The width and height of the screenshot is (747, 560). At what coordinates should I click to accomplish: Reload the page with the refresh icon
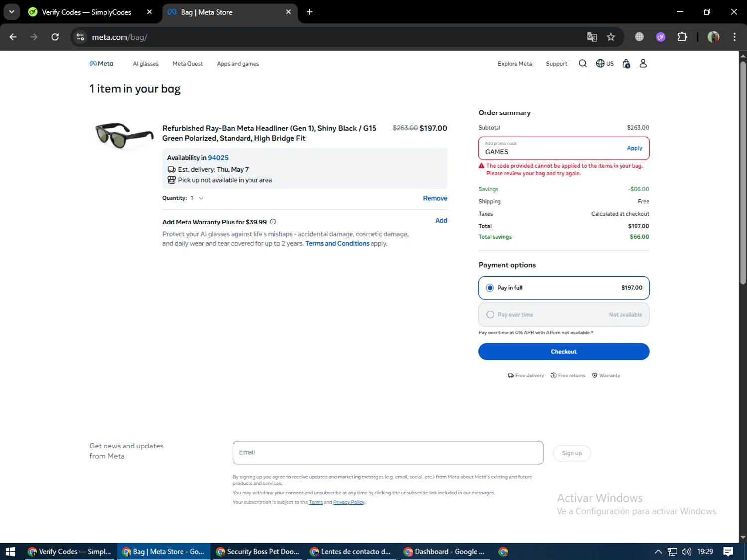tap(55, 37)
